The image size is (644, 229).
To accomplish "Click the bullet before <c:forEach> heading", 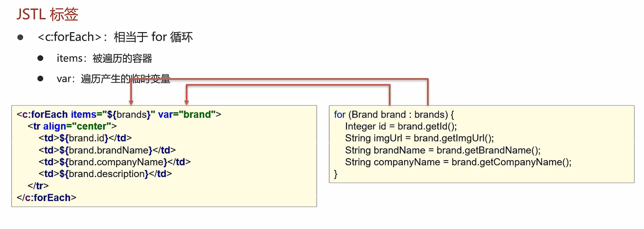I will [20, 37].
